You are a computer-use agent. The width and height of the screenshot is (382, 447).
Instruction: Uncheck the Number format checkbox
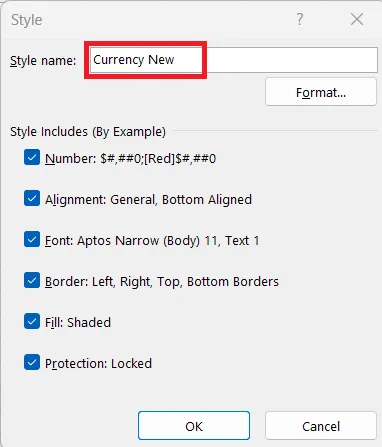tap(32, 157)
